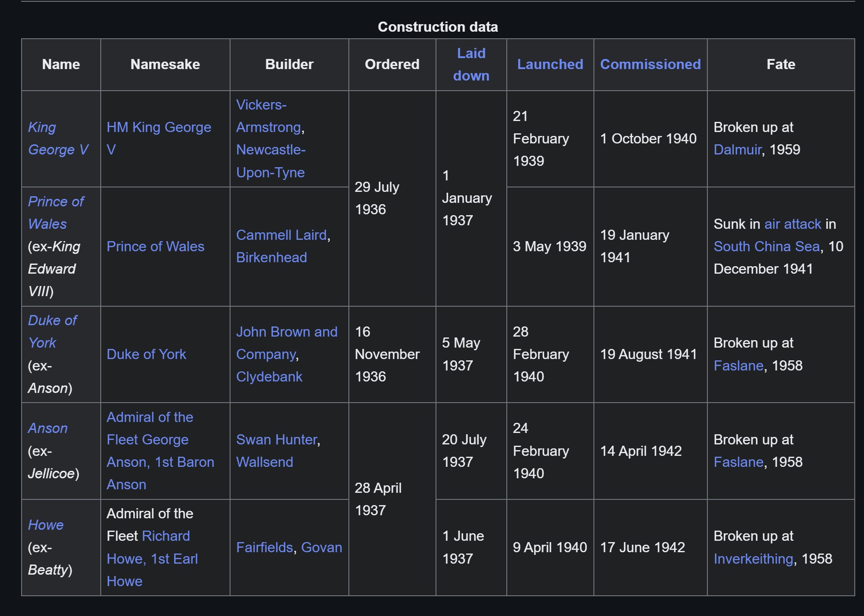Click the 9 April 1940 launched date
864x616 pixels.
(550, 548)
